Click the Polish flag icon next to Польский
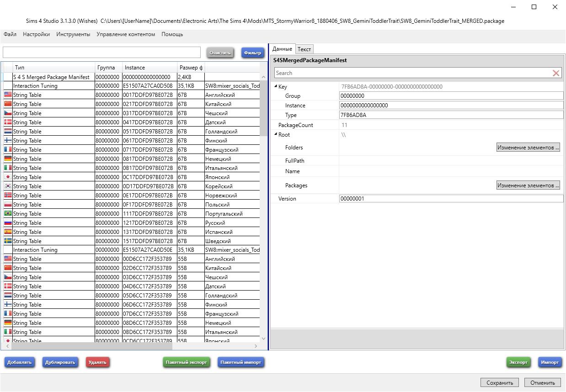This screenshot has width=566, height=392. (8, 205)
